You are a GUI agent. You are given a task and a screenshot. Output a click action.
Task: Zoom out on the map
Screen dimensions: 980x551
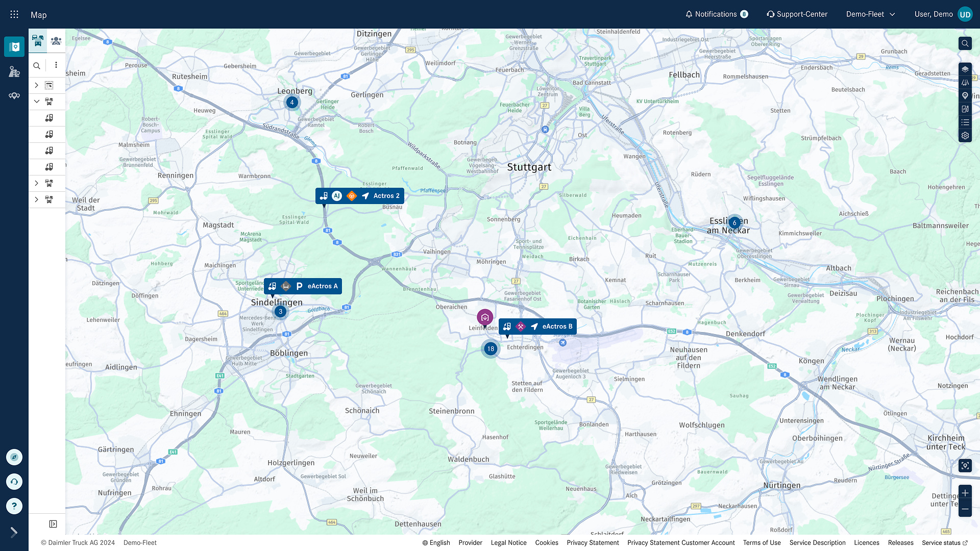pos(965,509)
